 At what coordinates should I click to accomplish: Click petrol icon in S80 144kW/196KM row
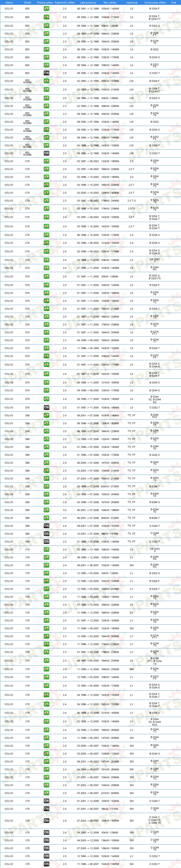click(47, 510)
